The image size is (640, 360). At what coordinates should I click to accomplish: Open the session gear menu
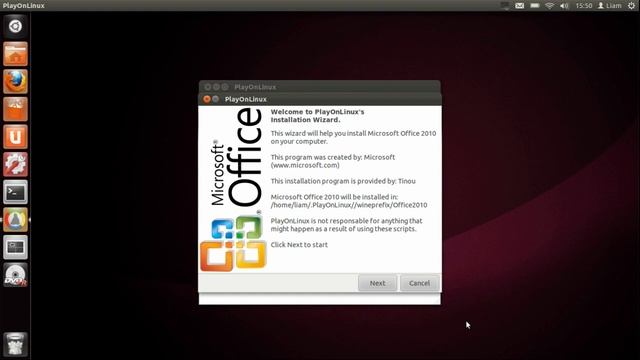[631, 6]
